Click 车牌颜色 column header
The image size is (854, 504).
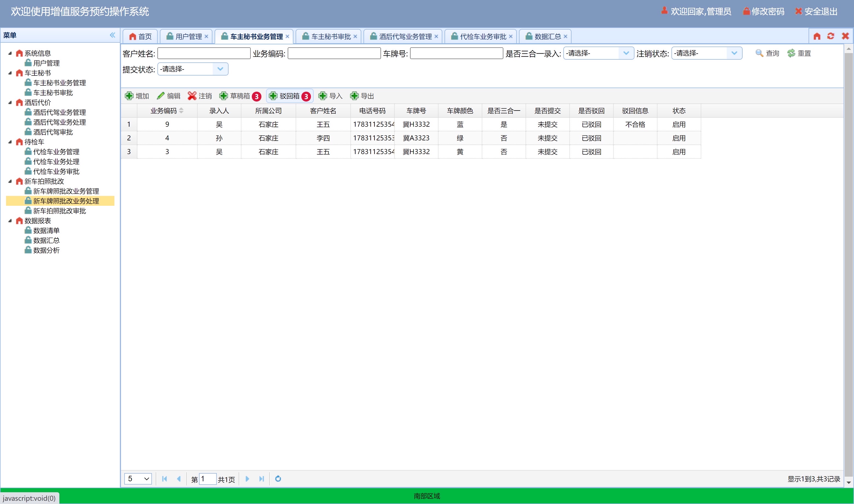tap(460, 111)
